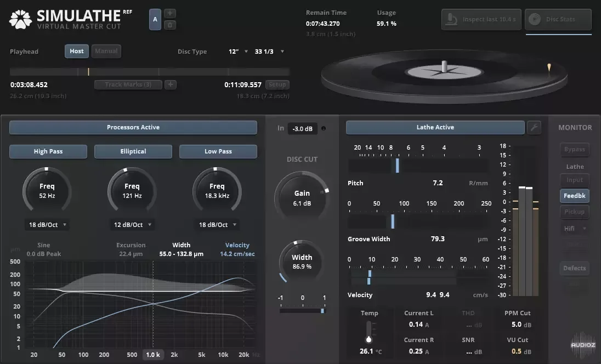The image size is (601, 364).
Task: Click the stylus marker on the disc
Action: coord(549,68)
